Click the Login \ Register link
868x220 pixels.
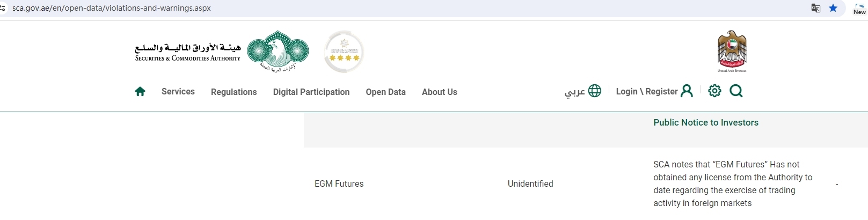(x=647, y=92)
